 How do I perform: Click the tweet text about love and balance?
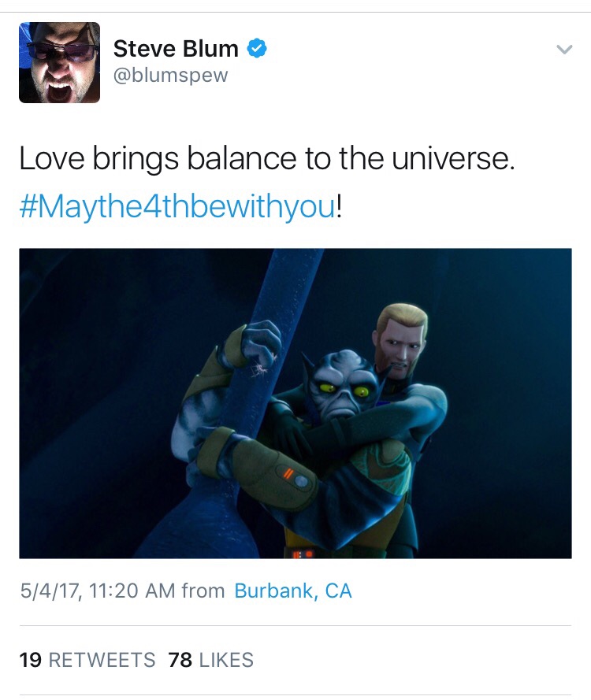coord(267,158)
